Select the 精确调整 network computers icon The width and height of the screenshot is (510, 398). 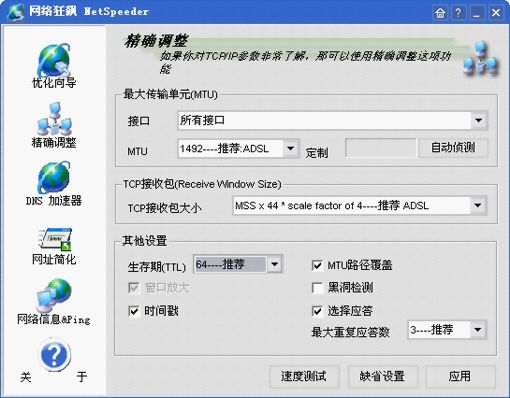pos(54,119)
